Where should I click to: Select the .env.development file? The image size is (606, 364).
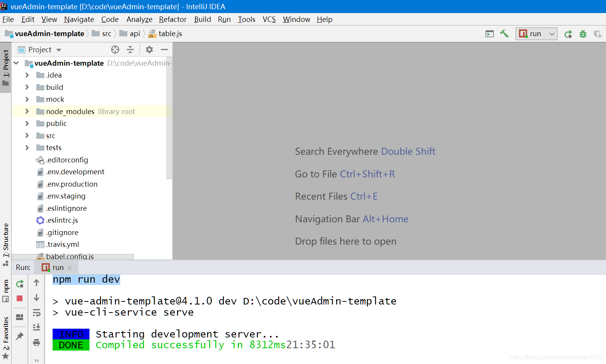click(x=71, y=172)
